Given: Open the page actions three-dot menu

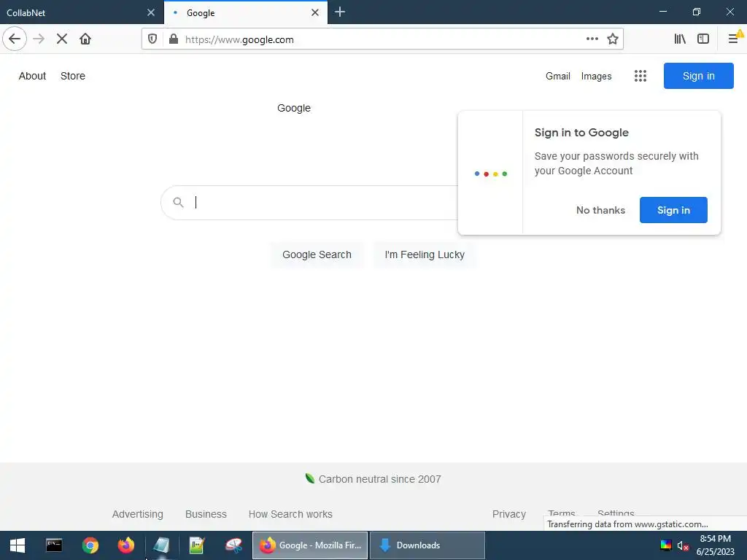Looking at the screenshot, I should (592, 39).
